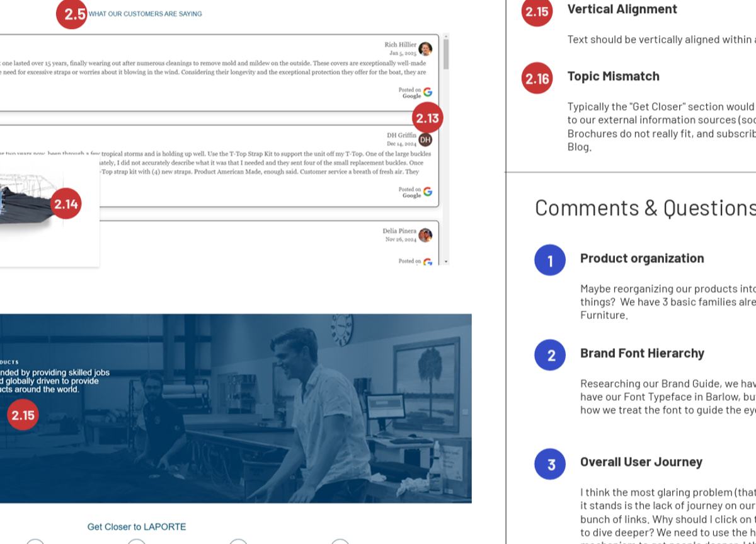Select the 2.15 marker on blue workshop banner

[23, 415]
